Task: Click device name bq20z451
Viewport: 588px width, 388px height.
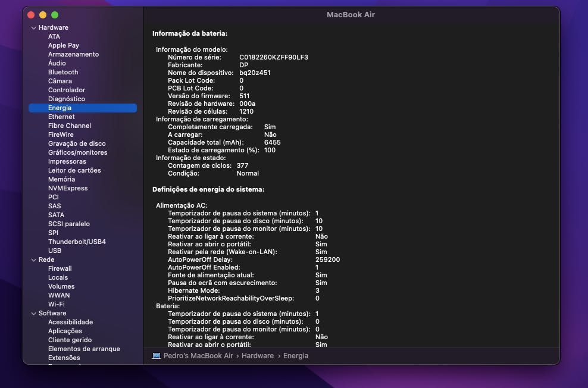Action: point(255,73)
